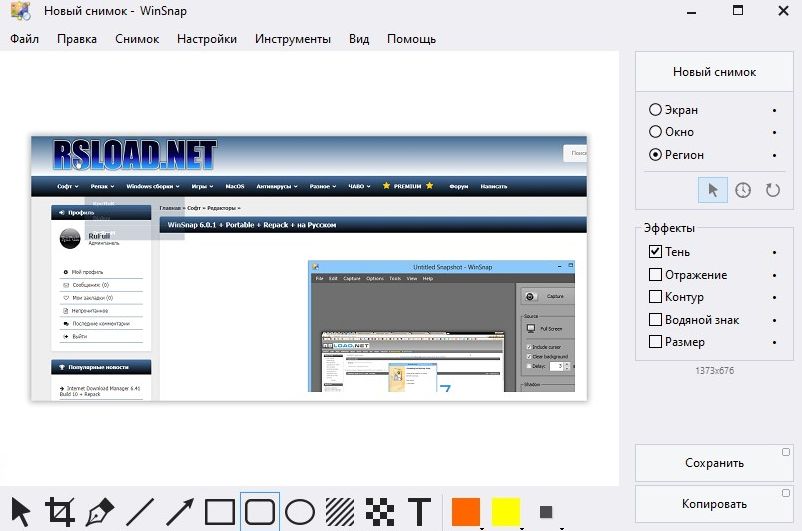Open the Помощь menu
This screenshot has width=802, height=531.
click(x=411, y=39)
